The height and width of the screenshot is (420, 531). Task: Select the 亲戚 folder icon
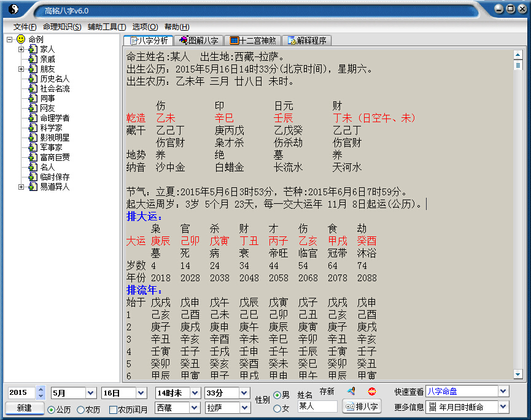pyautogui.click(x=33, y=60)
